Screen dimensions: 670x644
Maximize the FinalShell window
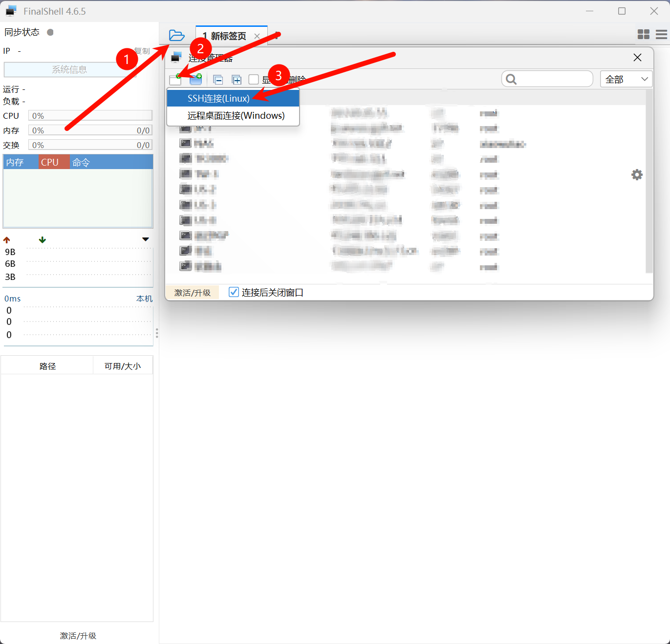622,11
